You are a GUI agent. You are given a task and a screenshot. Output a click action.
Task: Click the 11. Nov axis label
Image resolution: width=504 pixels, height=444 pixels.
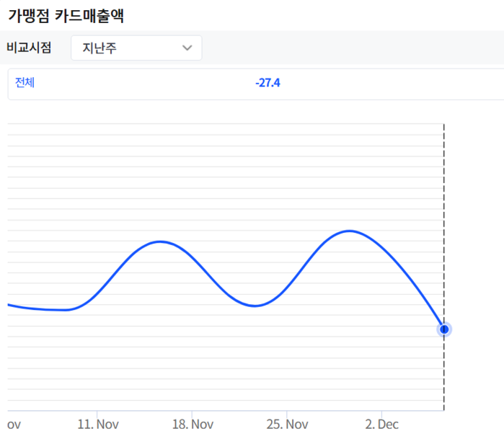click(x=98, y=425)
